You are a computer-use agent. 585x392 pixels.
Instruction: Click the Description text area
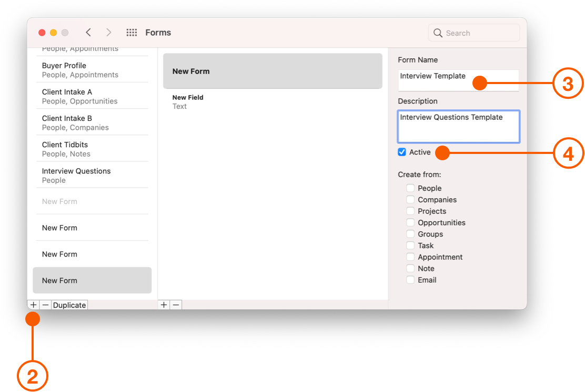pyautogui.click(x=459, y=126)
